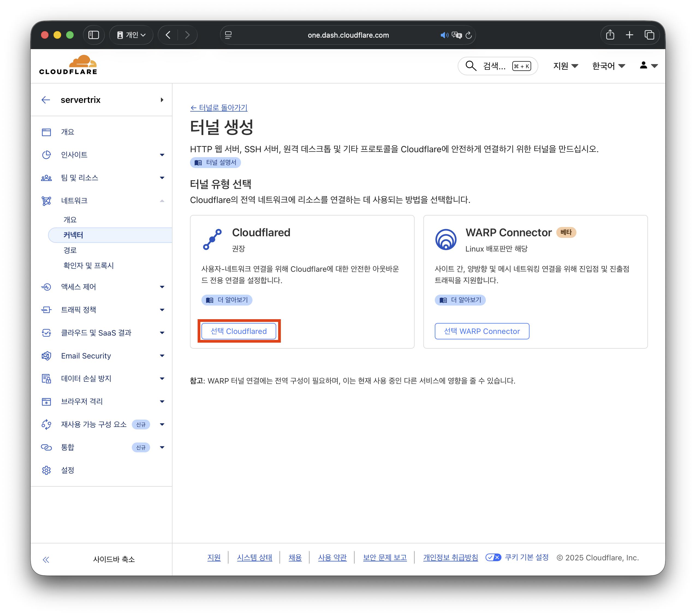
Task: Open the 설정 gear menu item
Action: (x=67, y=470)
